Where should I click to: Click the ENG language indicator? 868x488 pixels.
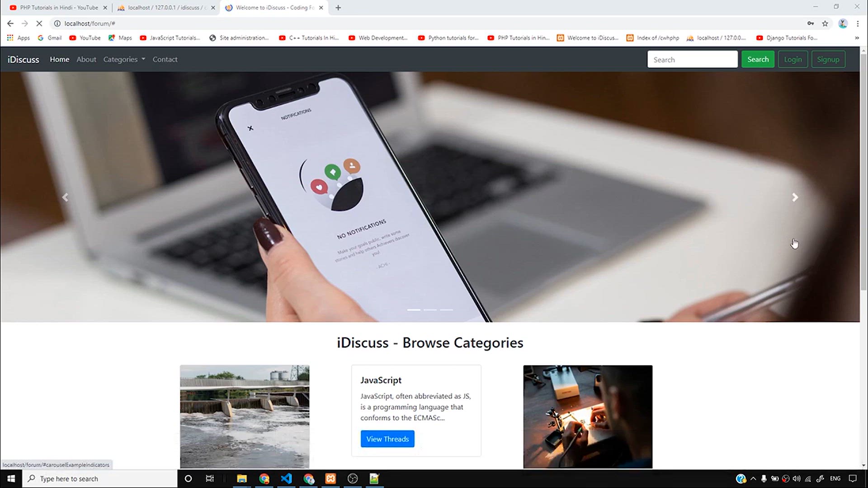tap(835, 479)
